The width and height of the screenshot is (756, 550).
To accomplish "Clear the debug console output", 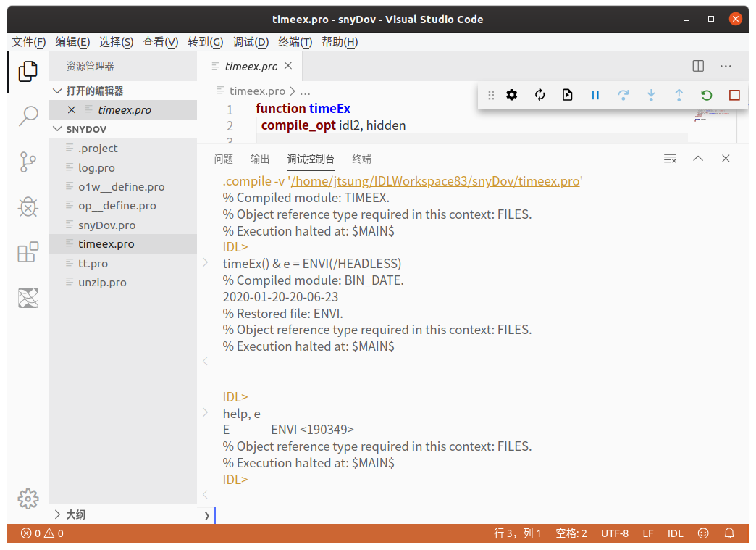I will [670, 158].
